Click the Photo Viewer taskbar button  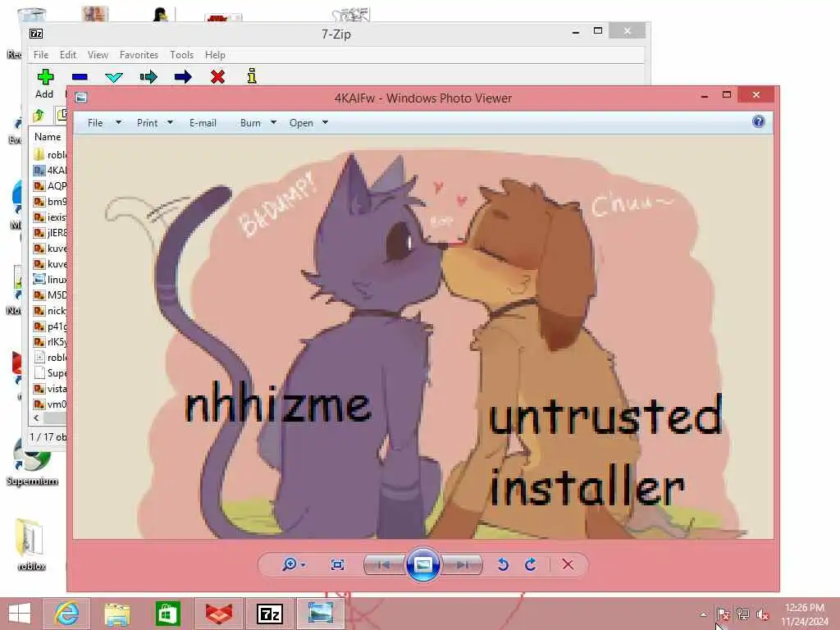coord(321,614)
